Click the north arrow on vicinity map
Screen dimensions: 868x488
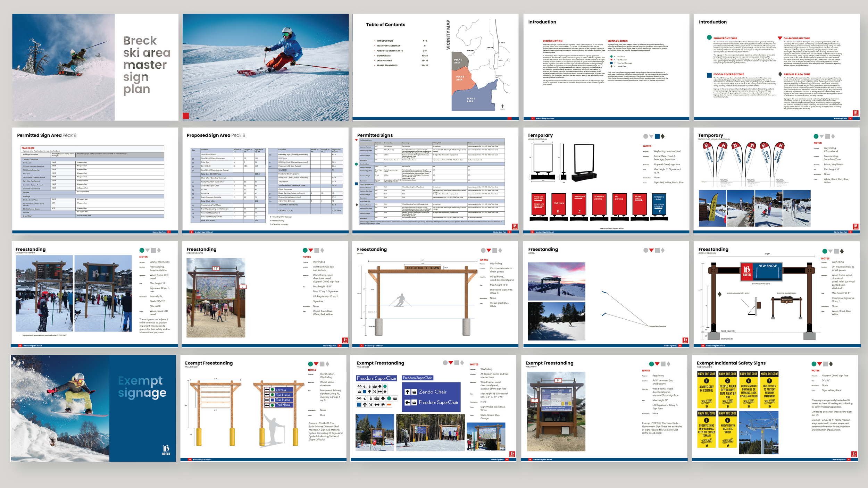502,106
